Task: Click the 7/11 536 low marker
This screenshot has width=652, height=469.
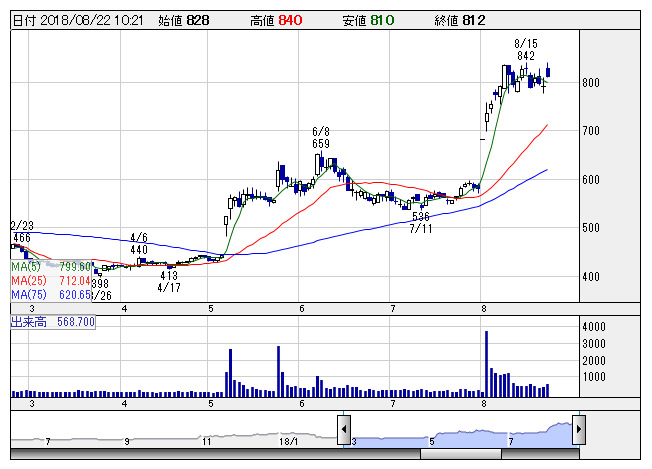Action: [420, 222]
